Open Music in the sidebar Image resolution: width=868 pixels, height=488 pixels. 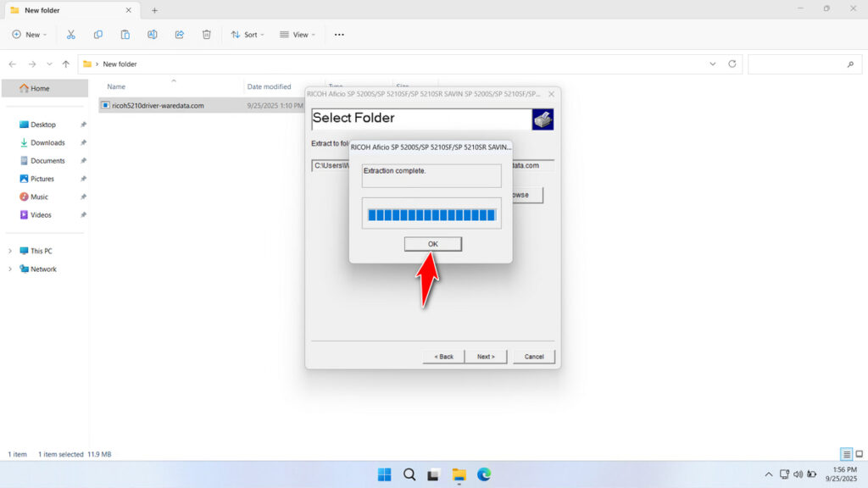coord(39,197)
